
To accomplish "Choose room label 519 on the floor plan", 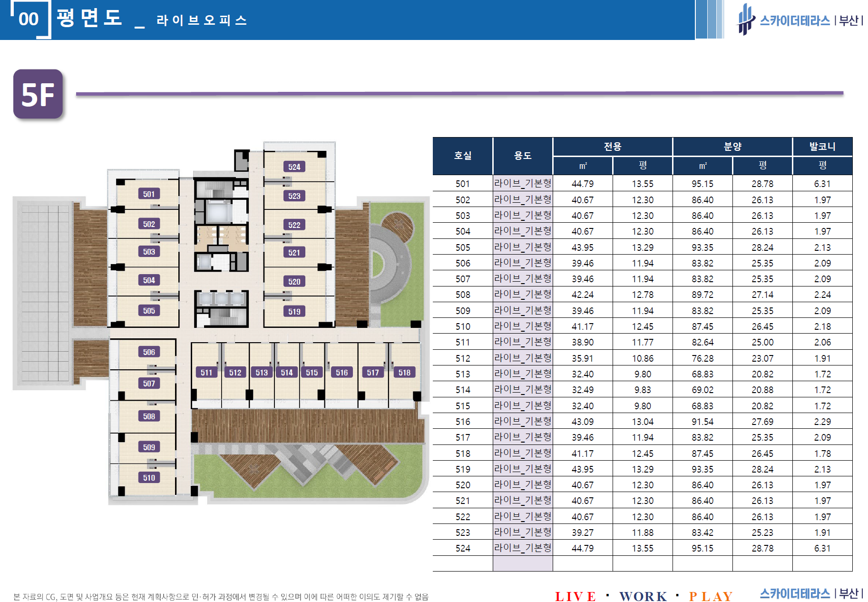I will coord(294,311).
